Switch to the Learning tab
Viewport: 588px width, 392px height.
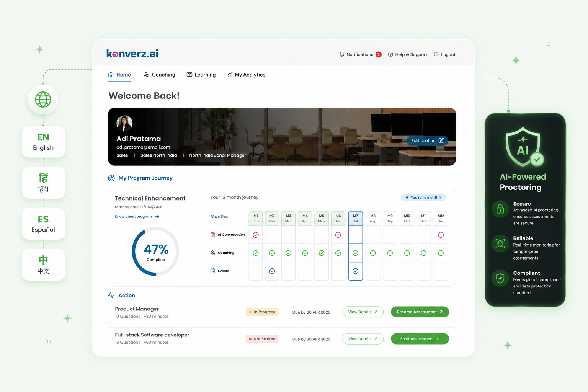[x=201, y=75]
